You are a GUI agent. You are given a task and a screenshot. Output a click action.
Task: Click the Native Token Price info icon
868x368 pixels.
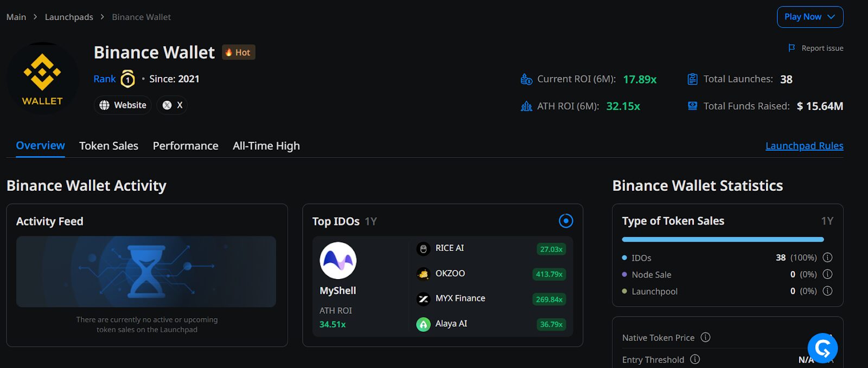point(705,337)
